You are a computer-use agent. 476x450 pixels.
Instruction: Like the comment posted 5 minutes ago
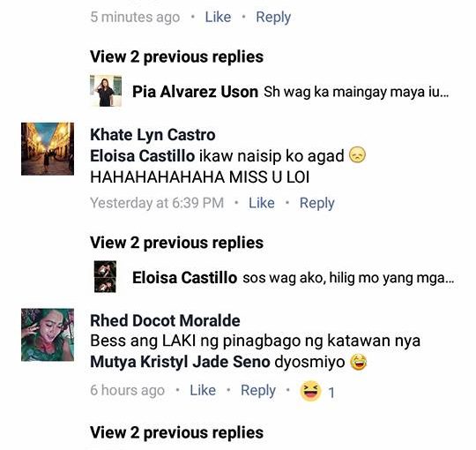218,17
